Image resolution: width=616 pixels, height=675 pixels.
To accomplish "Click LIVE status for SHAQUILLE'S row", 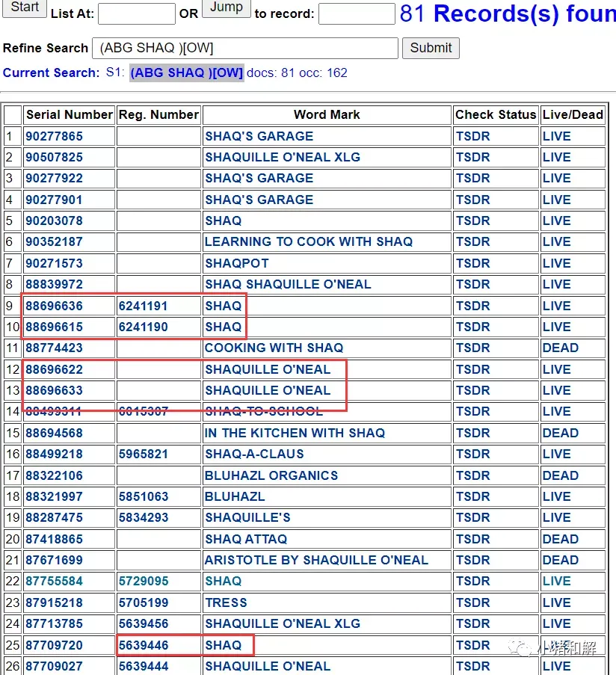I will (557, 517).
